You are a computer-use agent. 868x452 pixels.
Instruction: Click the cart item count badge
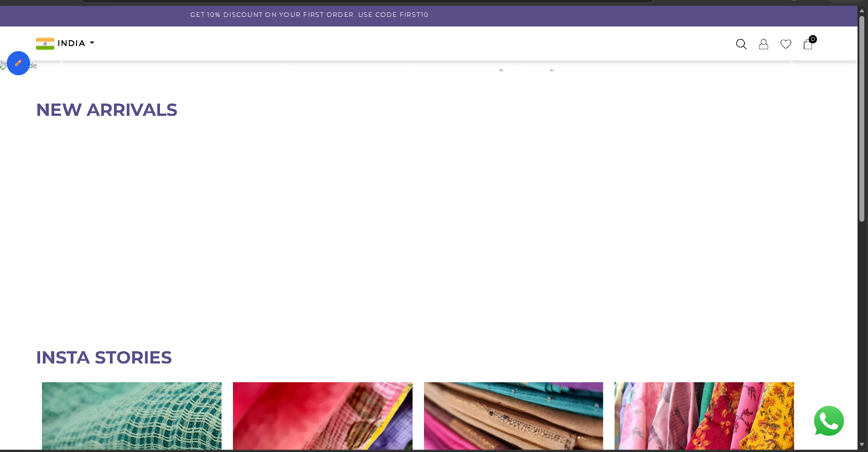[813, 39]
